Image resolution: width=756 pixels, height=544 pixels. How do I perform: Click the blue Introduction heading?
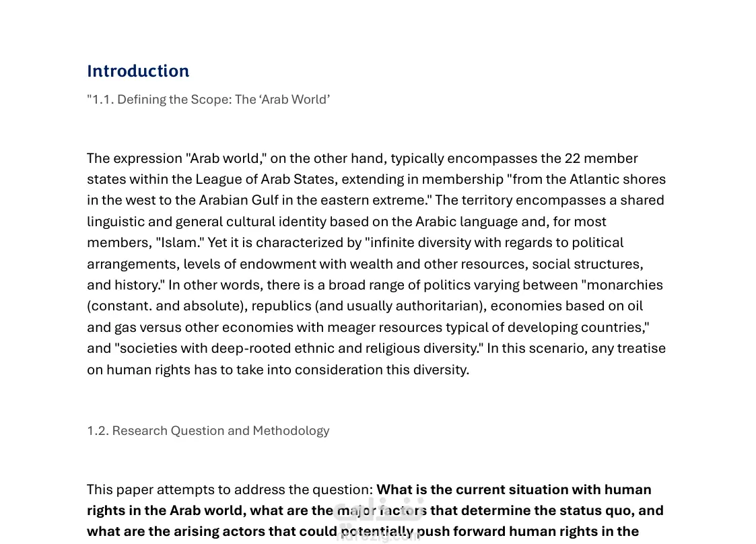138,71
